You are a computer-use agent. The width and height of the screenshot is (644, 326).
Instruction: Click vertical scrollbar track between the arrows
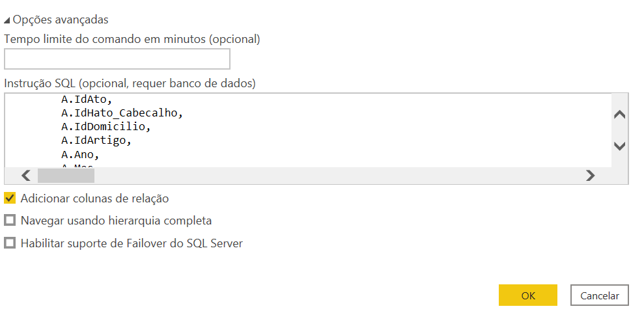[619, 130]
